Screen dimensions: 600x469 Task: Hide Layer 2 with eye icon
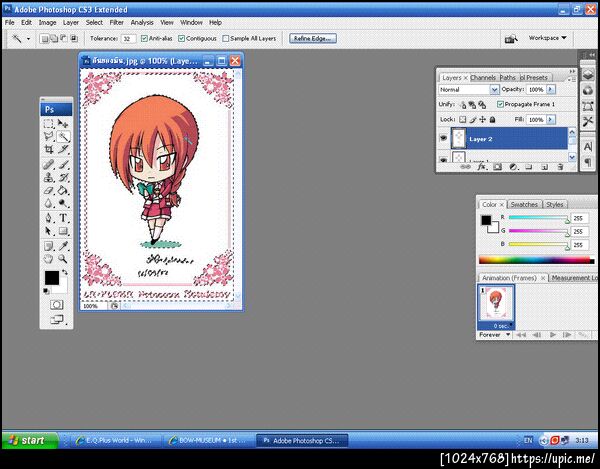443,138
